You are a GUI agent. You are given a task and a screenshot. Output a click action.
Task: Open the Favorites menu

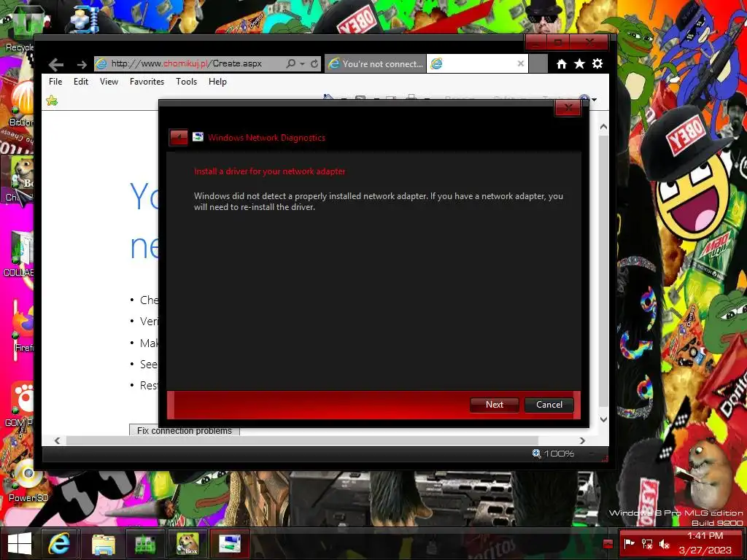[x=147, y=82]
